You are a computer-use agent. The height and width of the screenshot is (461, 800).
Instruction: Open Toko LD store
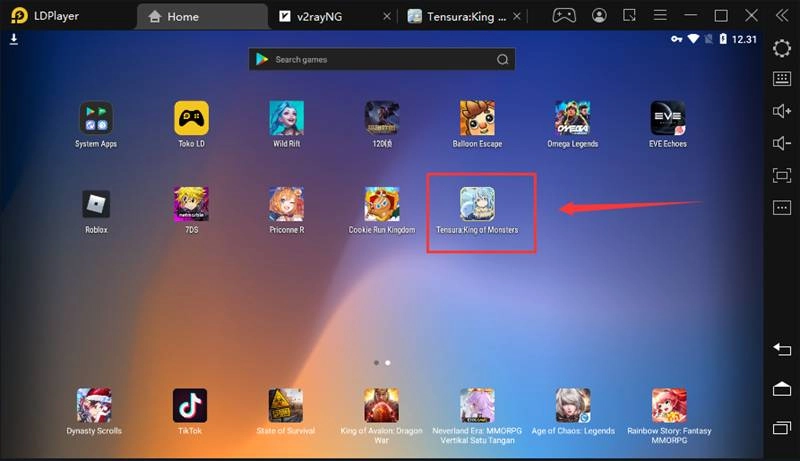click(191, 118)
